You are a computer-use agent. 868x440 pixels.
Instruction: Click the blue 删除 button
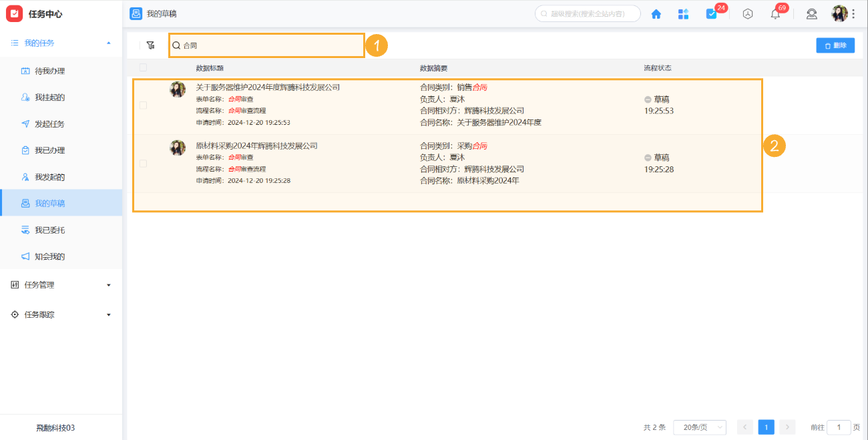pos(835,45)
